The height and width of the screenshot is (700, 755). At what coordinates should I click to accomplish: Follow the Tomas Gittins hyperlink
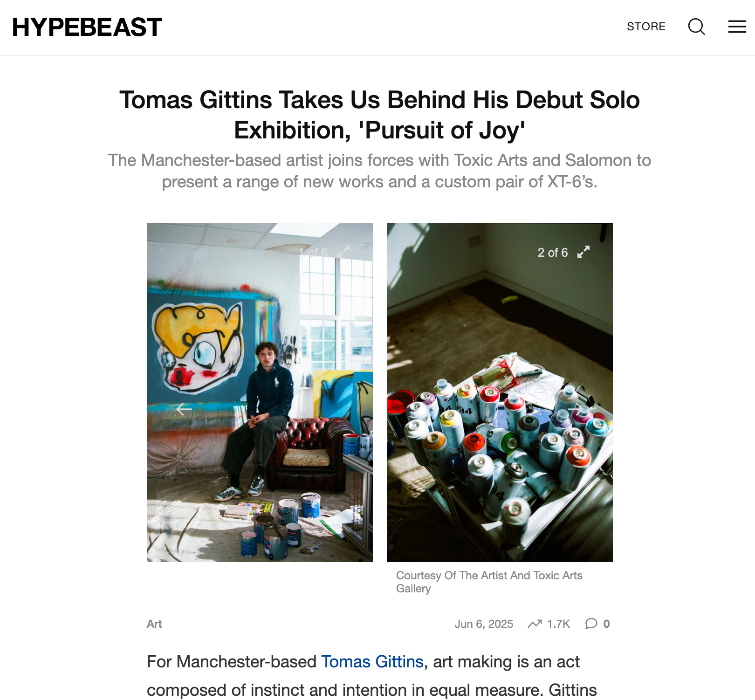click(372, 662)
